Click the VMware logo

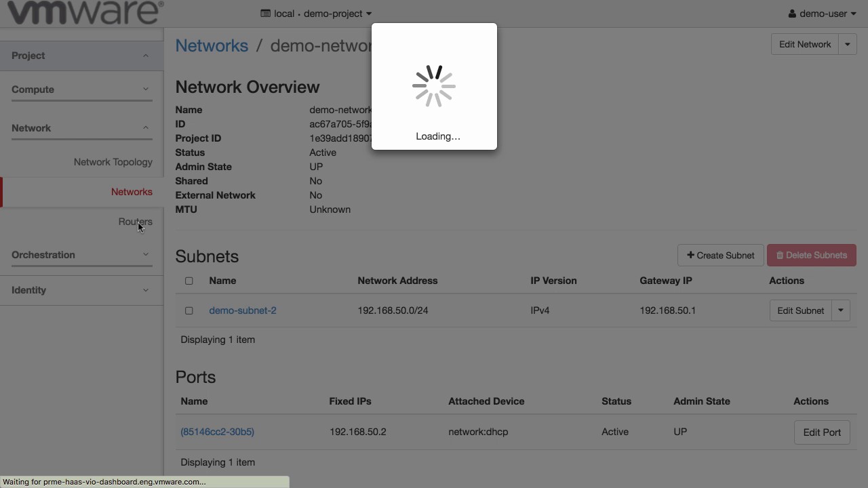pyautogui.click(x=85, y=12)
